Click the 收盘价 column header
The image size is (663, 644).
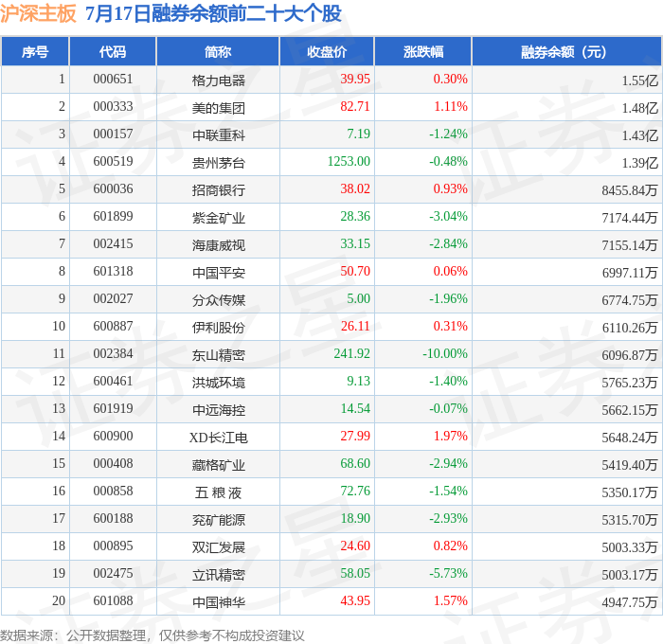pos(327,51)
